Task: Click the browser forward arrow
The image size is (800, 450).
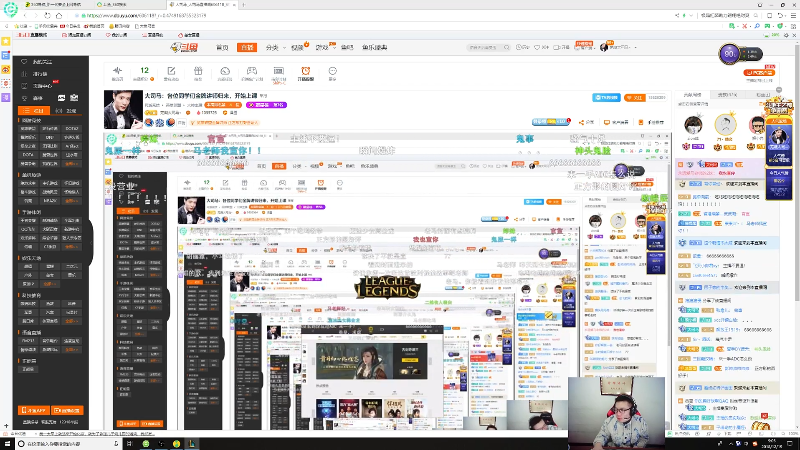Action: [x=36, y=15]
